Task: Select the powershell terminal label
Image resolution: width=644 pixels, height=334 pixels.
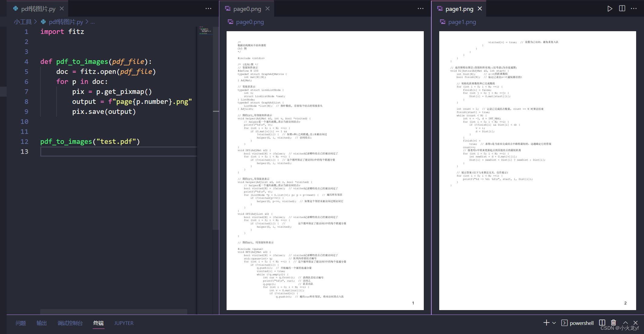Action: (581, 323)
